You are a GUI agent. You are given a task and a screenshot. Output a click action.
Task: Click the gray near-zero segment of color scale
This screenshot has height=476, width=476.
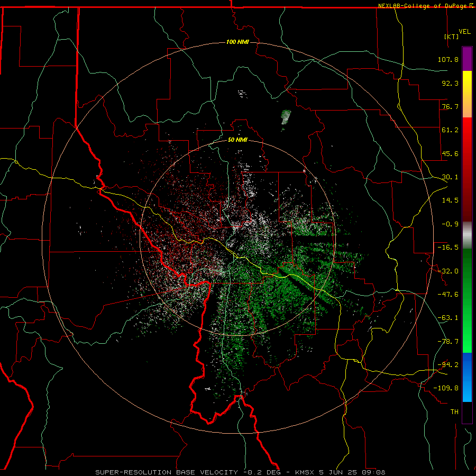tap(467, 235)
